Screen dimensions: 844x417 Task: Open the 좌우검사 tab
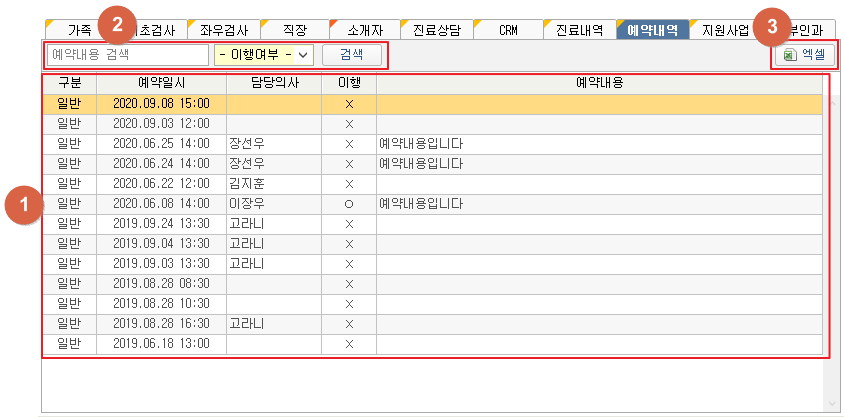(x=220, y=30)
